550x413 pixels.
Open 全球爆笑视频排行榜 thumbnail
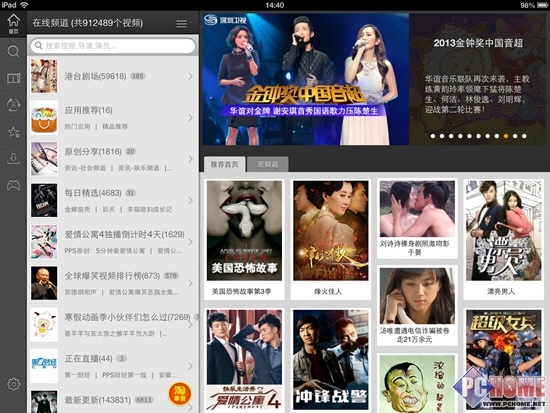[x=44, y=283]
